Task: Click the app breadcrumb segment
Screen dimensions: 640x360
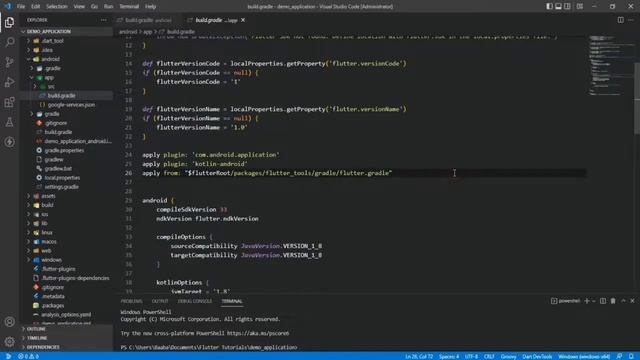Action: point(147,31)
